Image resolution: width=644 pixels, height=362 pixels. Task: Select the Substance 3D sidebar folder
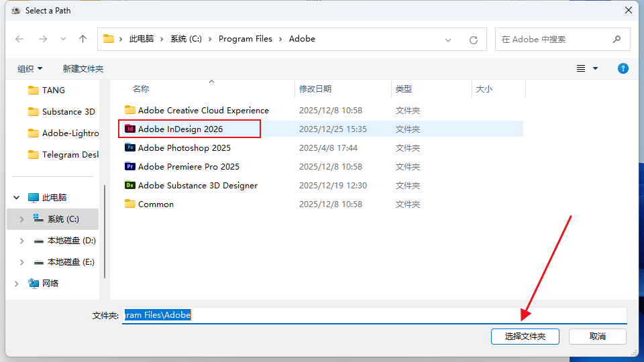click(x=62, y=112)
